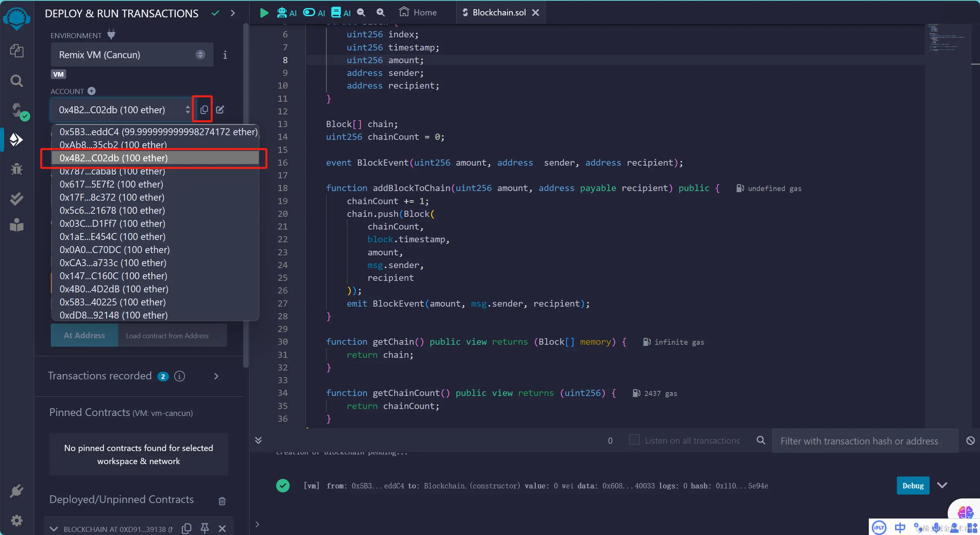Open the Debugger bug icon in sidebar
Image resolution: width=980 pixels, height=535 pixels.
pos(17,169)
